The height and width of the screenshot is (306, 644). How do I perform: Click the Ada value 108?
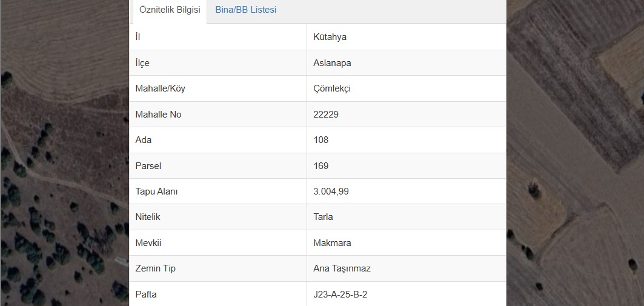pos(321,140)
